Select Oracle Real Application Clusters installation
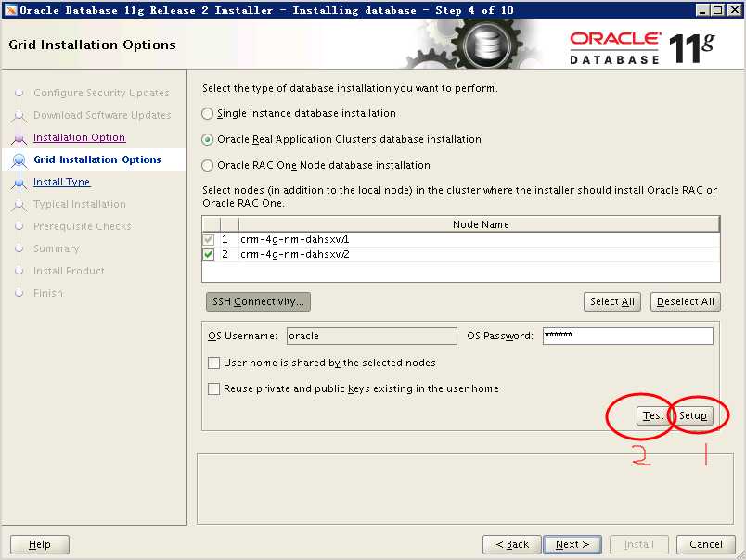The height and width of the screenshot is (560, 746). pos(207,140)
